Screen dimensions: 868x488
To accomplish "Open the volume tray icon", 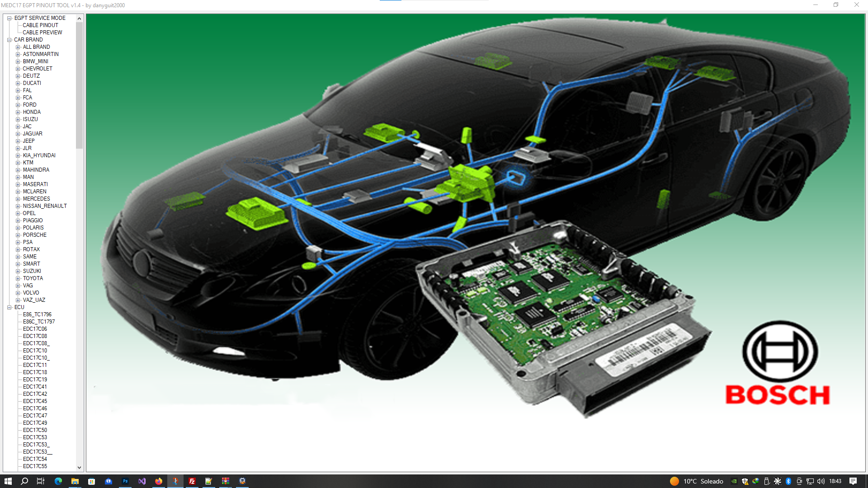I will (821, 481).
